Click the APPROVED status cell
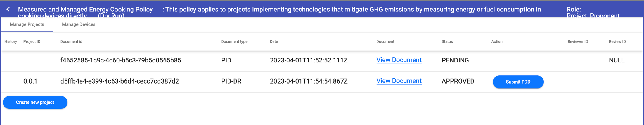The width and height of the screenshot is (644, 125). 458,81
